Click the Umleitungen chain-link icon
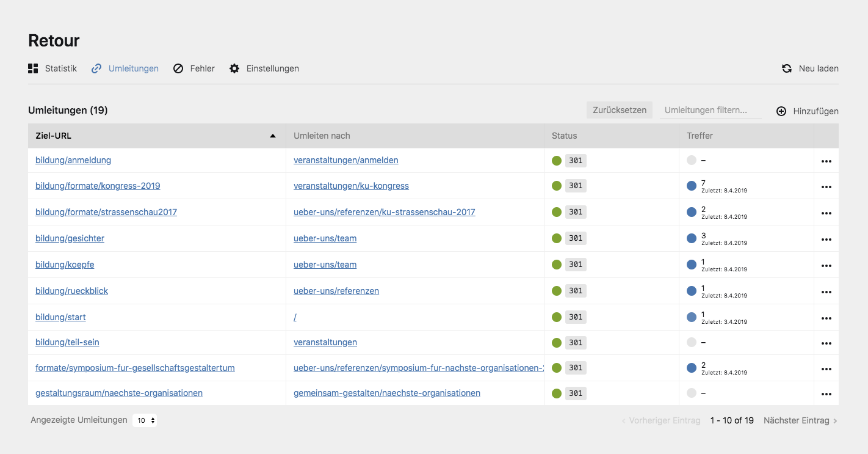The image size is (868, 454). point(96,68)
